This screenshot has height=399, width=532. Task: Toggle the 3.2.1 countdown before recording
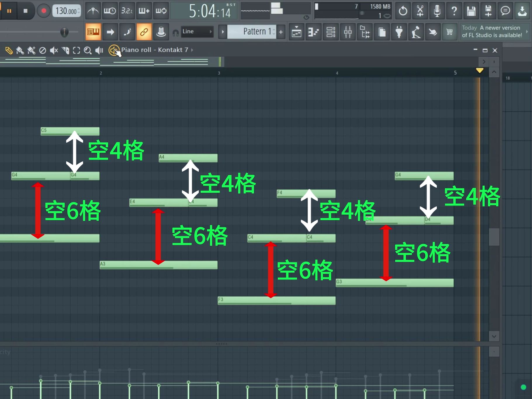point(127,11)
